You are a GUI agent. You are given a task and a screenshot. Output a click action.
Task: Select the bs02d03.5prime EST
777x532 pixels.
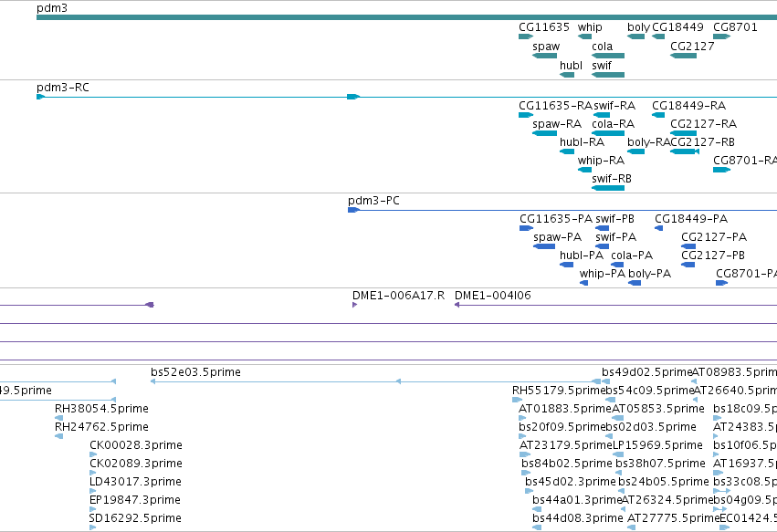pos(611,436)
